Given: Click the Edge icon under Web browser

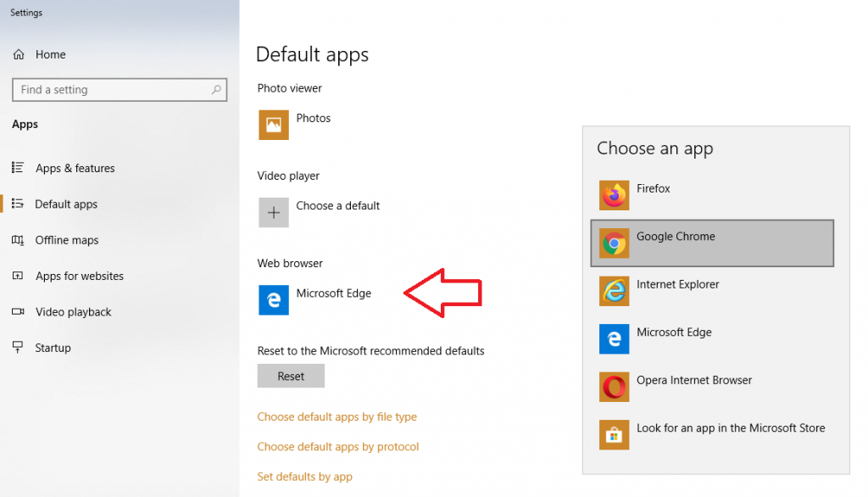Looking at the screenshot, I should [274, 300].
